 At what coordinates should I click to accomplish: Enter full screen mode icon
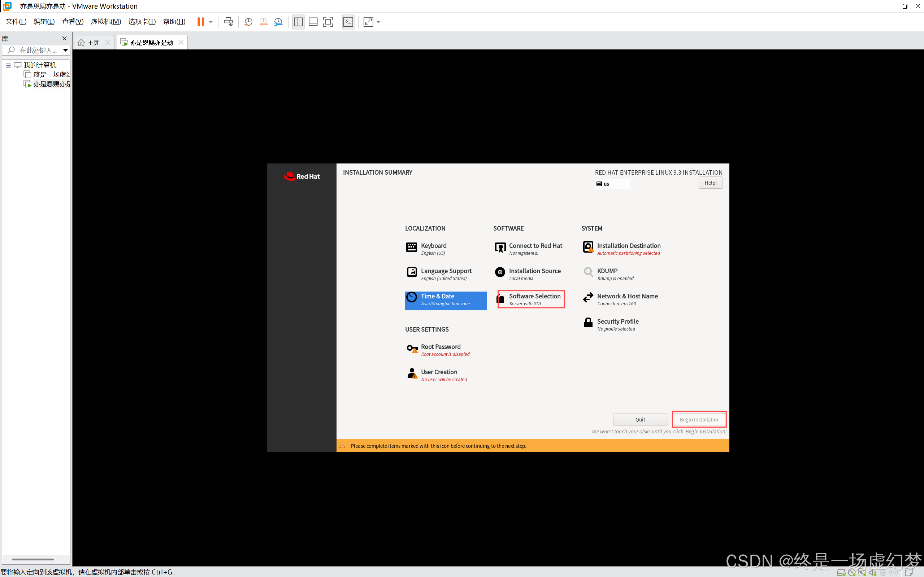(x=327, y=22)
